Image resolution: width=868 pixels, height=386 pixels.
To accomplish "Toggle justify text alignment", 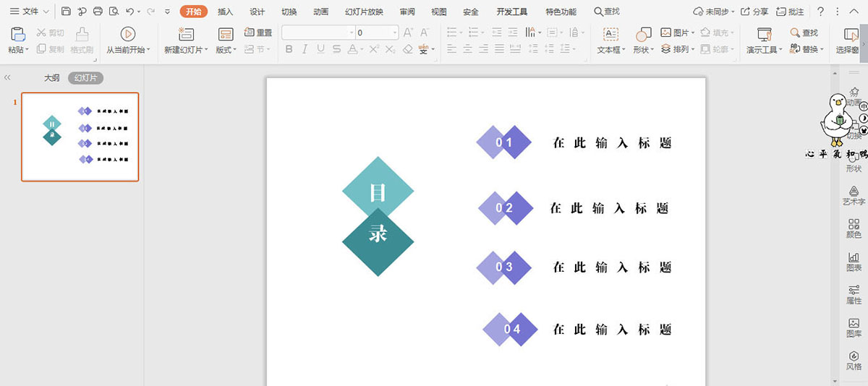I will click(498, 49).
